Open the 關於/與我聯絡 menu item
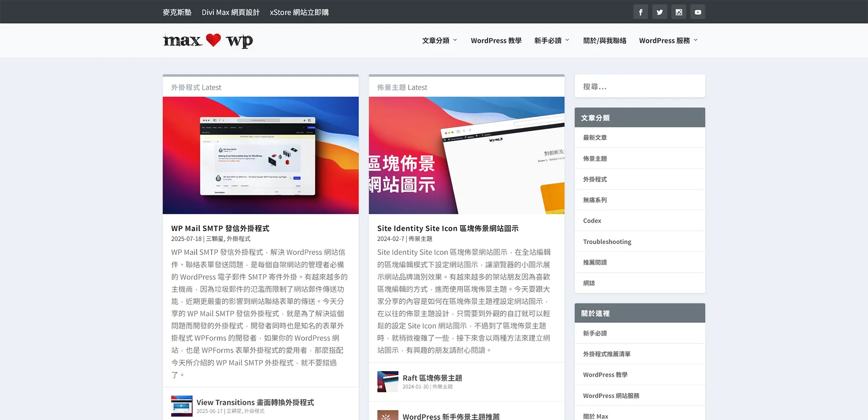Image resolution: width=868 pixels, height=420 pixels. 604,41
